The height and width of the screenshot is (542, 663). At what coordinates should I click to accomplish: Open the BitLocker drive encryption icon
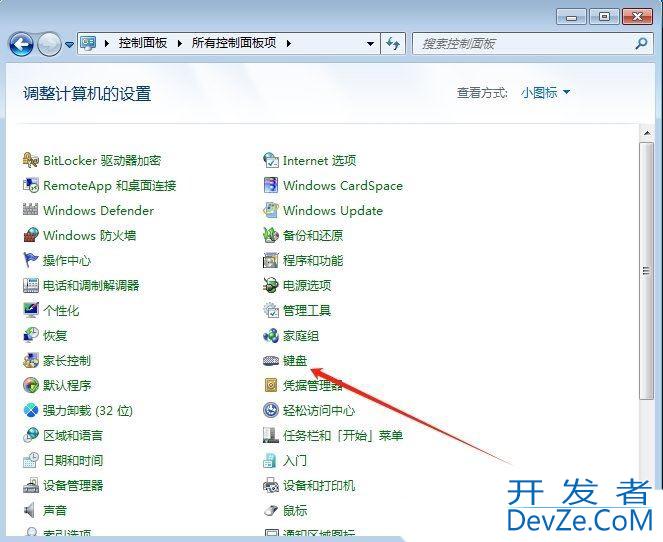tap(31, 160)
